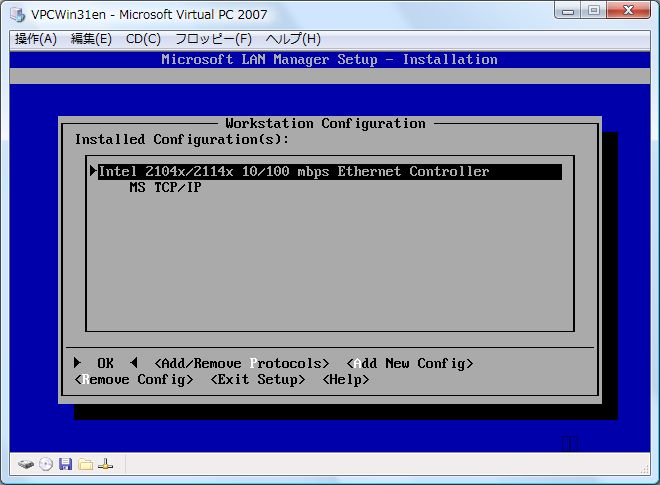Click the hard disk status icon

coord(26,464)
